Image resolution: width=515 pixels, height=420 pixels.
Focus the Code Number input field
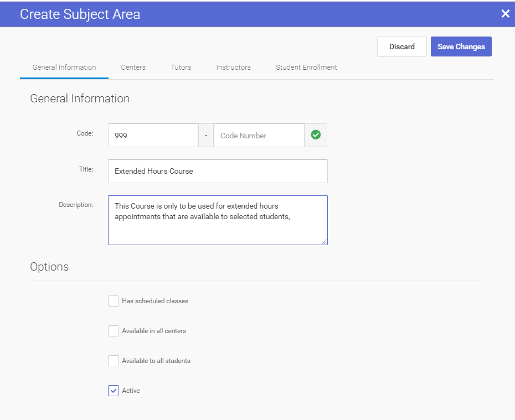(259, 136)
